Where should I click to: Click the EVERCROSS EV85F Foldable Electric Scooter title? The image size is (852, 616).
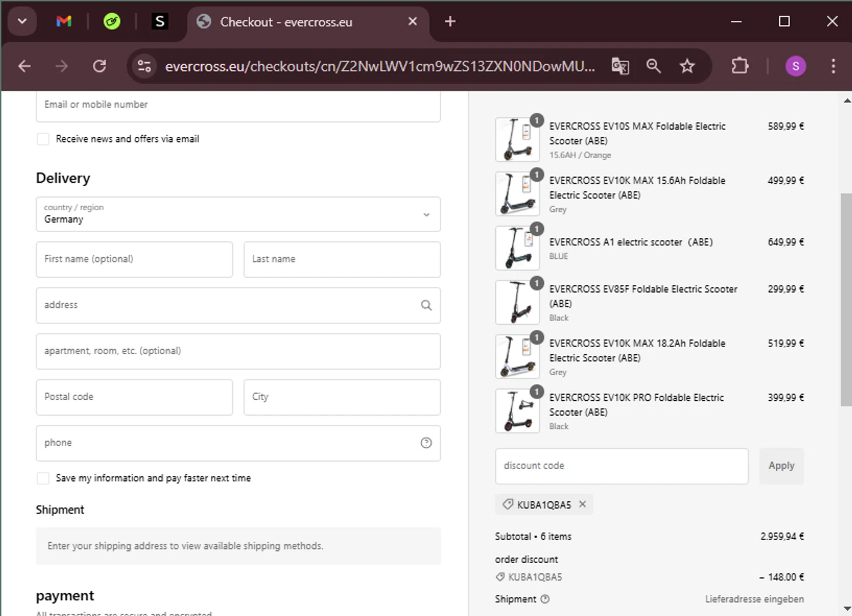(643, 296)
